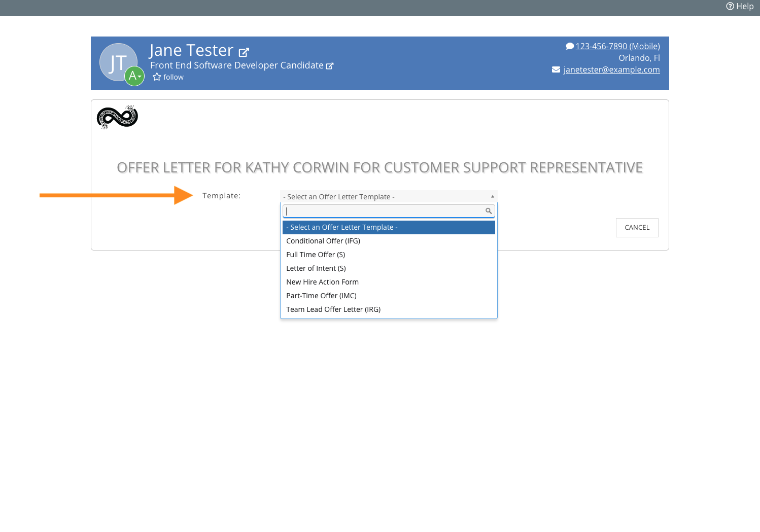Select Full Time Offer (S) template

[316, 255]
